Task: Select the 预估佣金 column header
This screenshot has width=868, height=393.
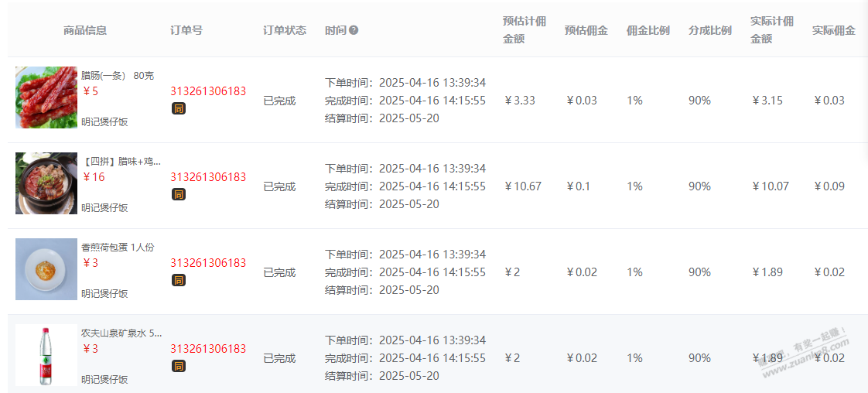Action: click(586, 30)
